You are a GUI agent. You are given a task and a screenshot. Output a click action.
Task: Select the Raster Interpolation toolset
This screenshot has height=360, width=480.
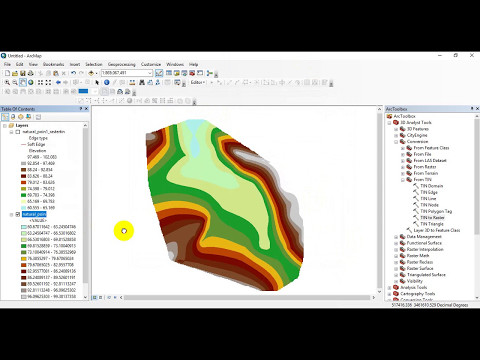click(x=425, y=249)
